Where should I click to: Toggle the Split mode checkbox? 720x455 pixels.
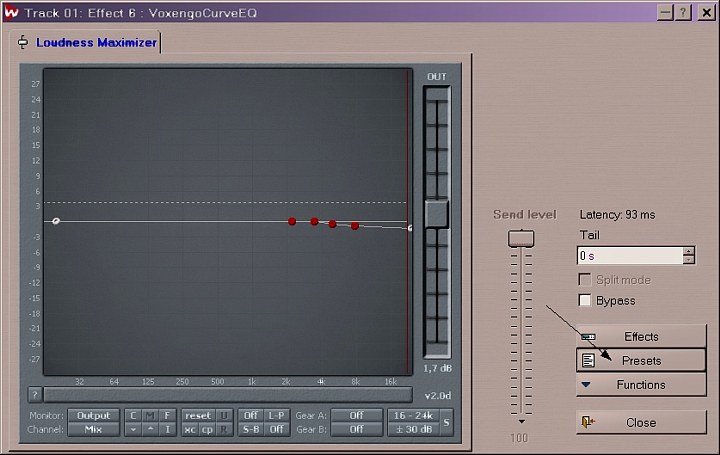tap(585, 280)
